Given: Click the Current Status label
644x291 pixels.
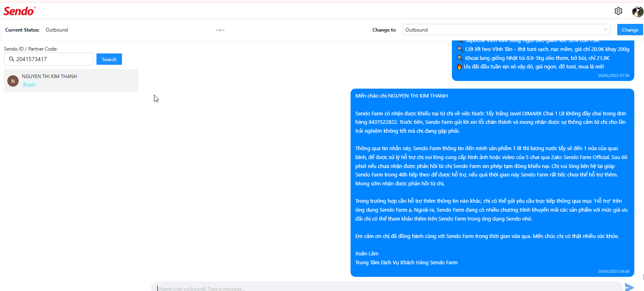Looking at the screenshot, I should point(22,30).
